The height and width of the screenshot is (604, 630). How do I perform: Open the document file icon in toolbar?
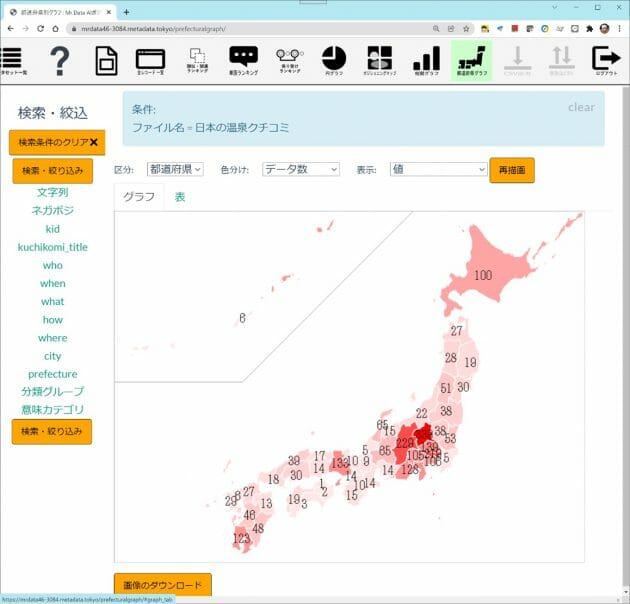(x=106, y=61)
